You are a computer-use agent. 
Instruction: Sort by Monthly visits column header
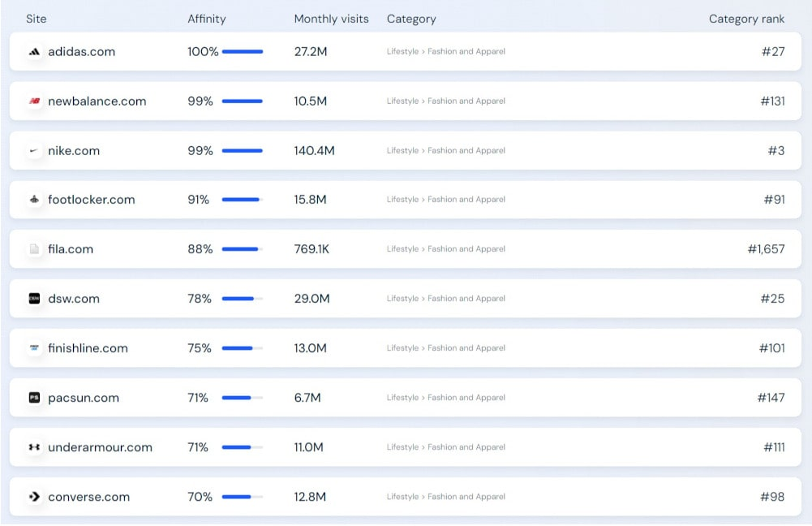(x=331, y=19)
